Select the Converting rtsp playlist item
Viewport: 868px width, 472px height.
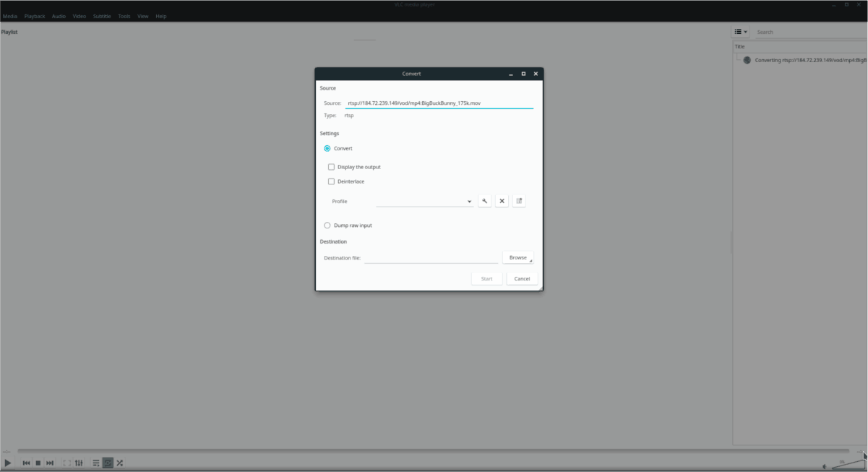coord(805,60)
